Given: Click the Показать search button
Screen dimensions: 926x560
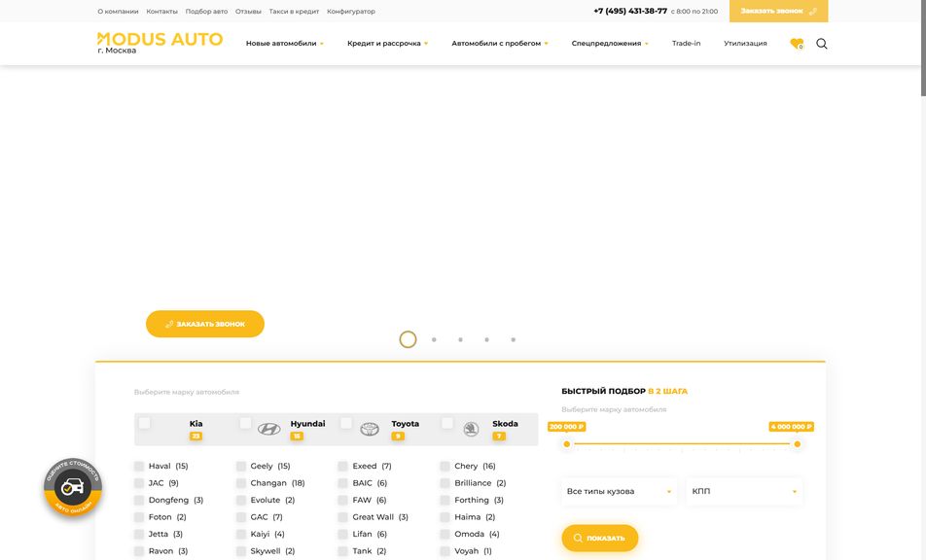Looking at the screenshot, I should (600, 539).
